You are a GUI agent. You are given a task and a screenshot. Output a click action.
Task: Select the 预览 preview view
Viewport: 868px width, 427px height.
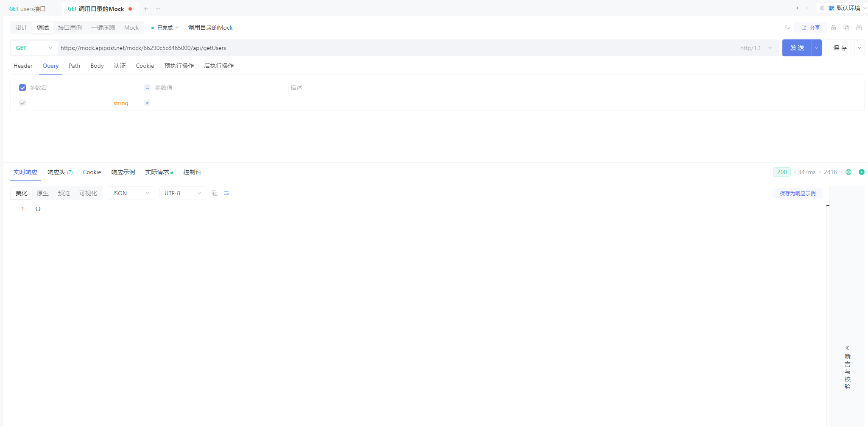coord(64,193)
